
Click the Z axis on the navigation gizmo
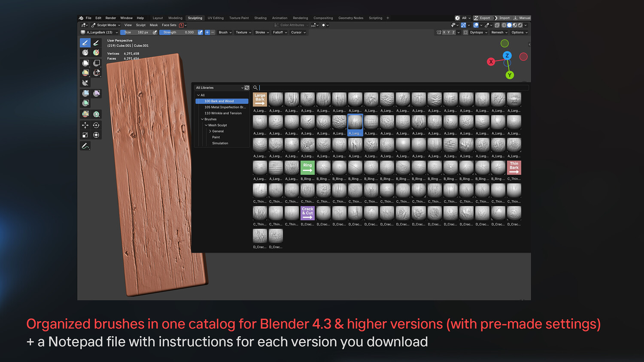click(x=507, y=56)
